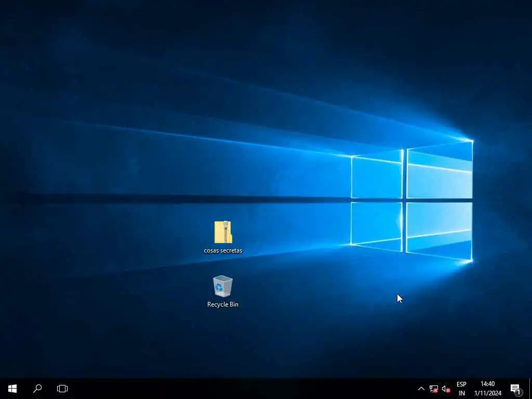Open the muted volume tray icon
532x399 pixels.
(446, 389)
